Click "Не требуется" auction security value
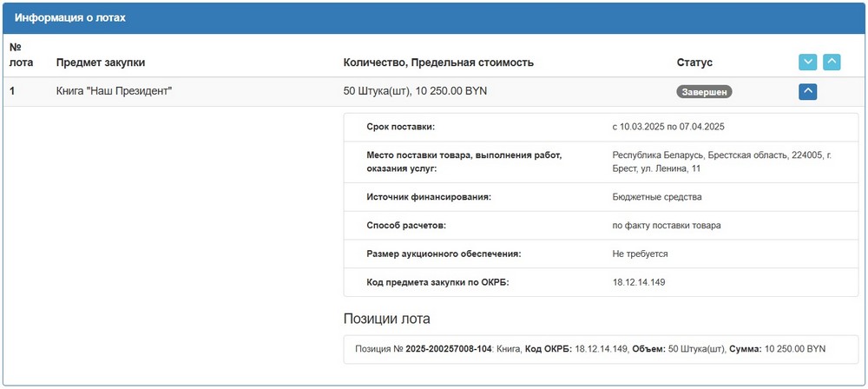The height and width of the screenshot is (389, 868). click(x=640, y=254)
